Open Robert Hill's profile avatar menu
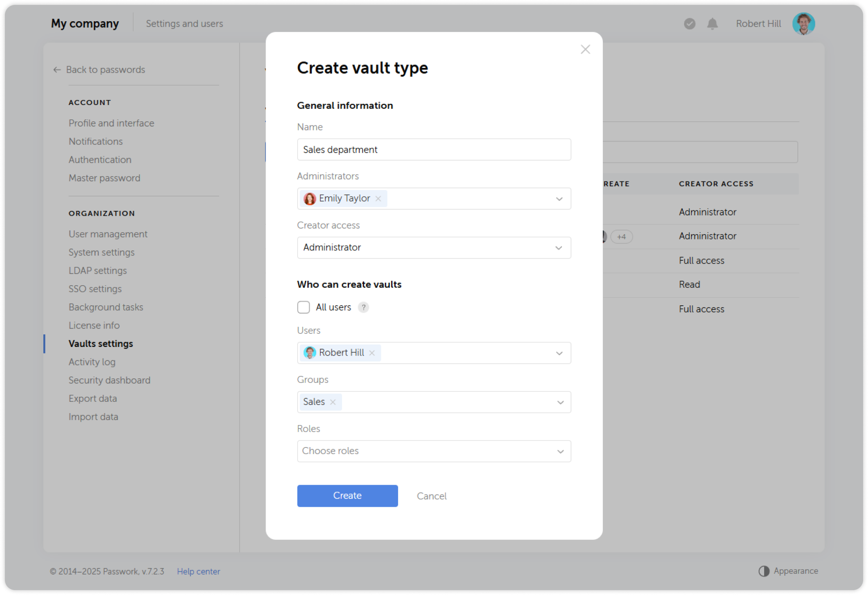868x595 pixels. coord(803,24)
